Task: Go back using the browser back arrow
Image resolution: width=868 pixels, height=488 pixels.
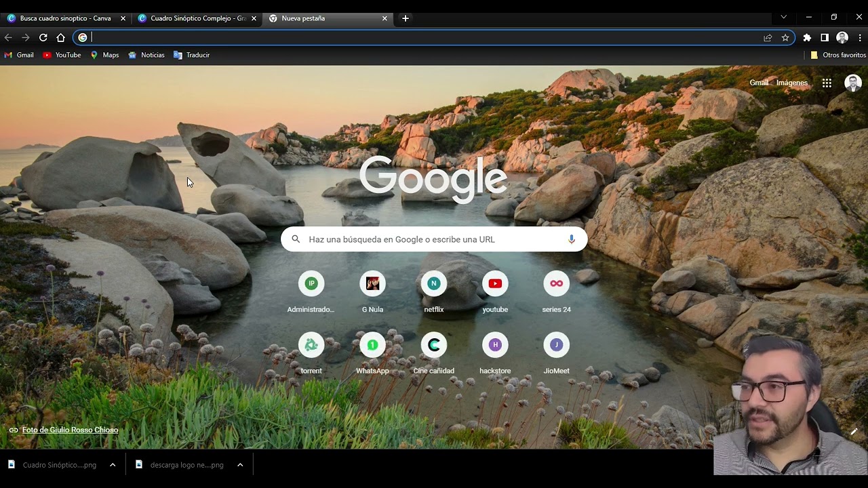Action: [x=8, y=38]
